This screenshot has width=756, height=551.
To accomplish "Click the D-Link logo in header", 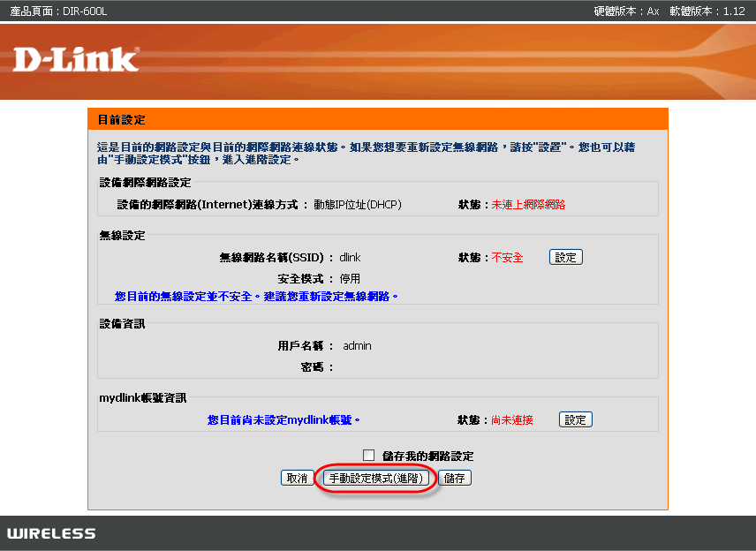I will click(x=76, y=59).
